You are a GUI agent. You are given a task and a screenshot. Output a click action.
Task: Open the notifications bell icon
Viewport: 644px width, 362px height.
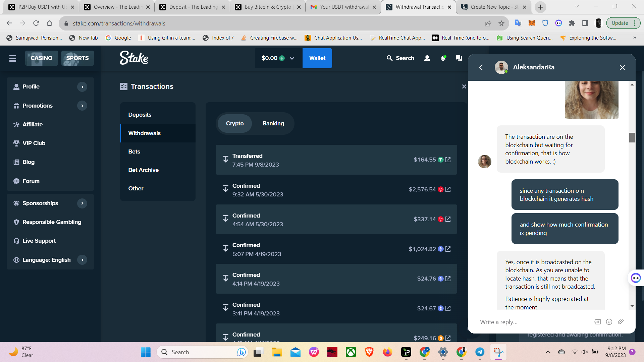[443, 58]
